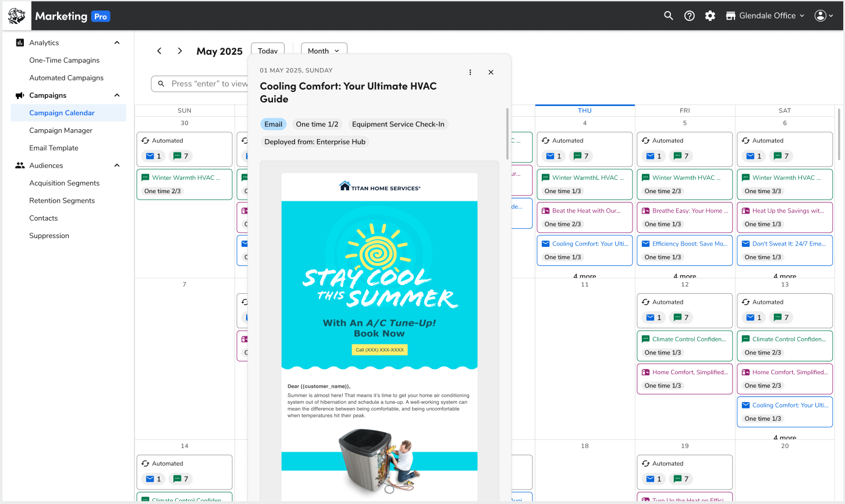The image size is (845, 504).
Task: Close the Cooling Comfort campaign popup
Action: coord(491,72)
